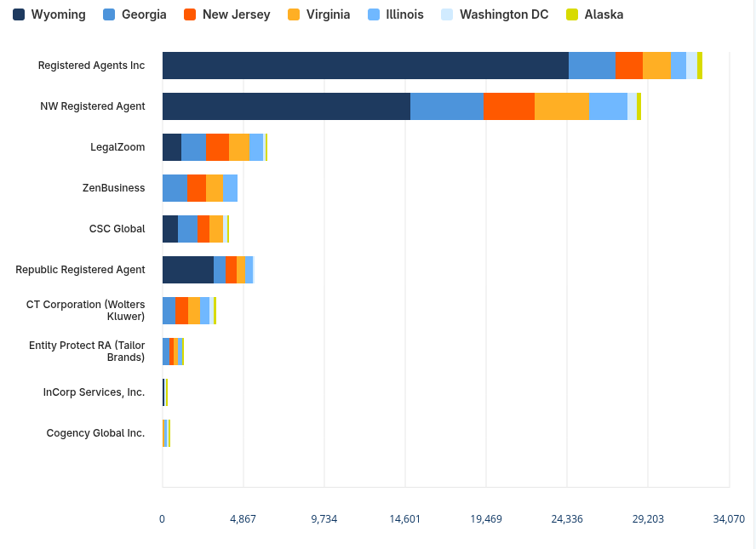Select LegalZoom Wyoming bar segment
756x549 pixels.
(x=172, y=147)
